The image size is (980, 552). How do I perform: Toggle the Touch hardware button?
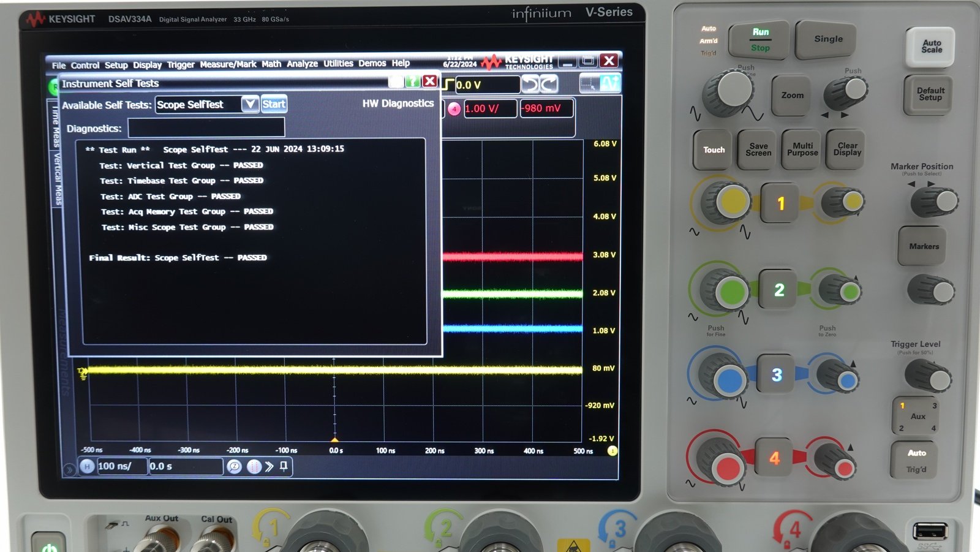pos(714,150)
